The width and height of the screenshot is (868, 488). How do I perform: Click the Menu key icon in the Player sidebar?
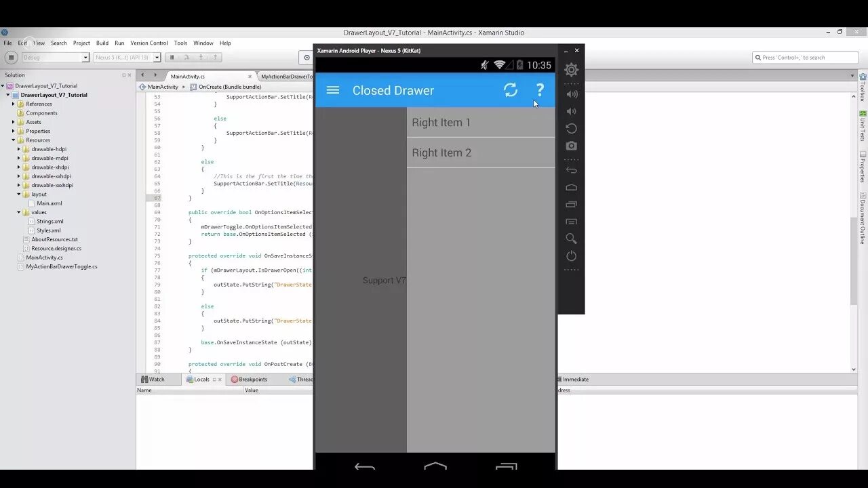[x=572, y=222]
